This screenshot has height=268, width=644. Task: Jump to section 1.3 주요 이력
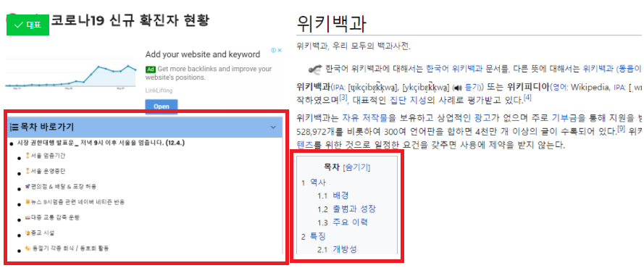tap(350, 222)
